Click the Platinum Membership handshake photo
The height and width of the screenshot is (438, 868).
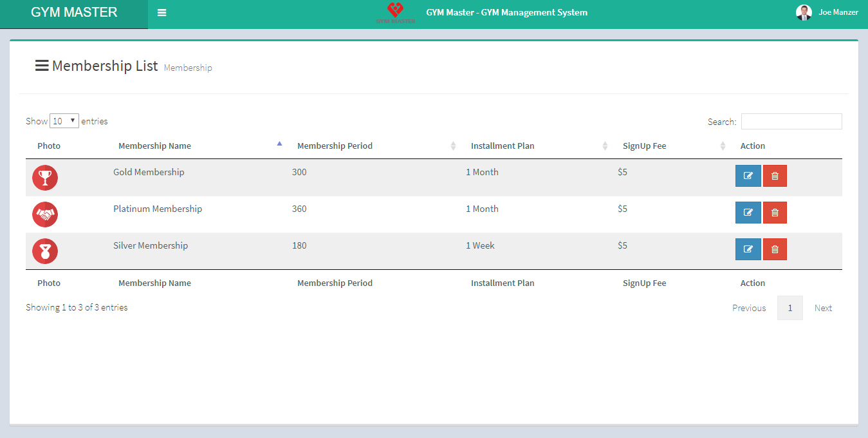click(45, 214)
